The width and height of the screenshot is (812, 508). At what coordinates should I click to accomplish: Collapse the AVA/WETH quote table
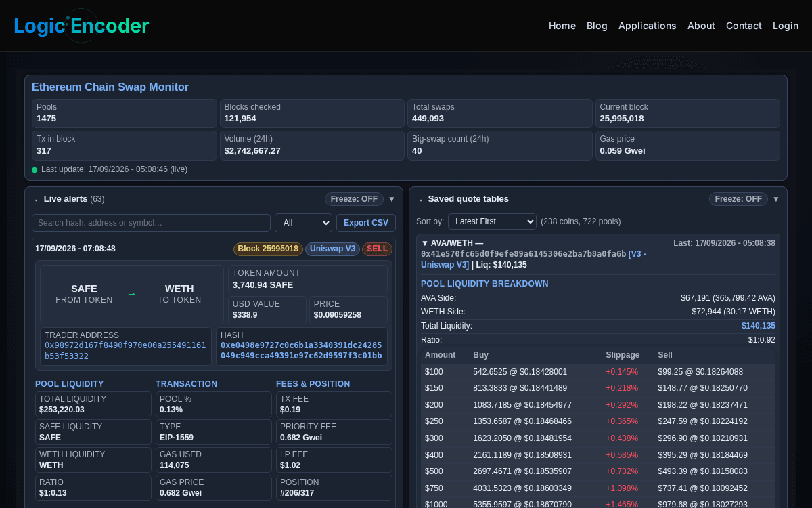[425, 243]
